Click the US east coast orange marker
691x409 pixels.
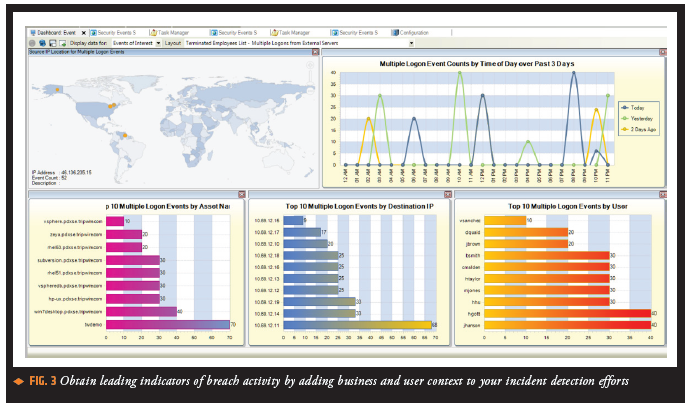[x=112, y=106]
